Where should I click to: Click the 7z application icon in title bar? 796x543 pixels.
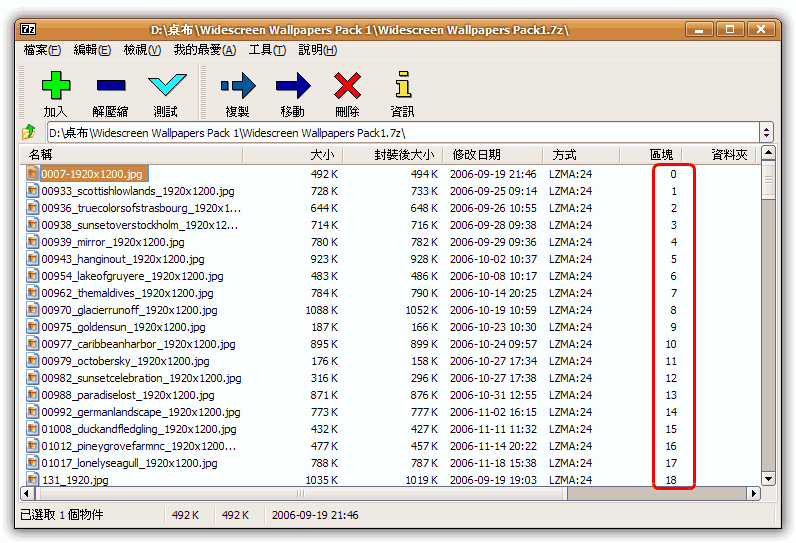tap(28, 29)
